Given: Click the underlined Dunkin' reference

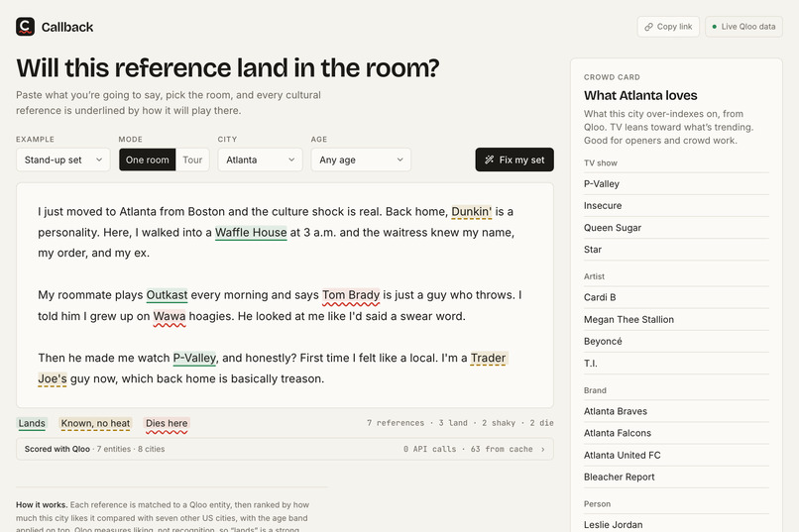Looking at the screenshot, I should coord(471,212).
